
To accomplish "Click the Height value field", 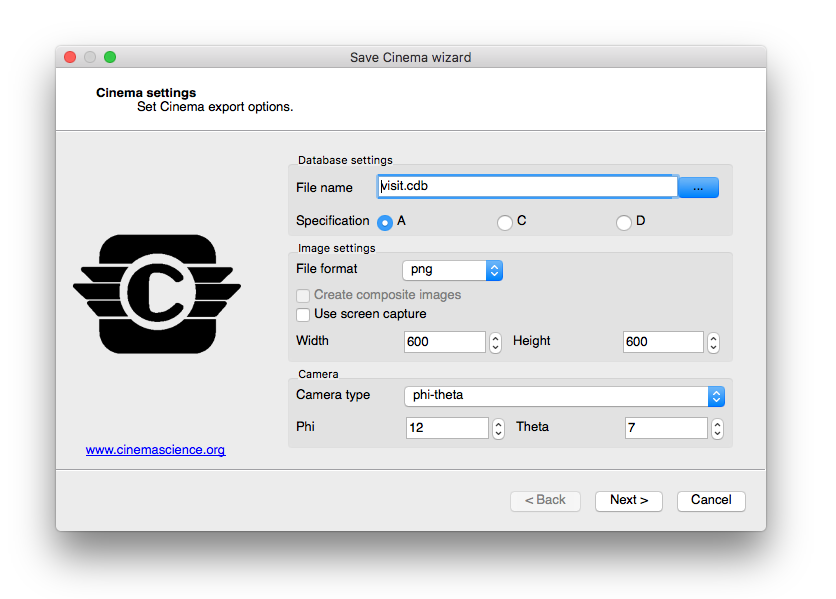I will click(663, 342).
